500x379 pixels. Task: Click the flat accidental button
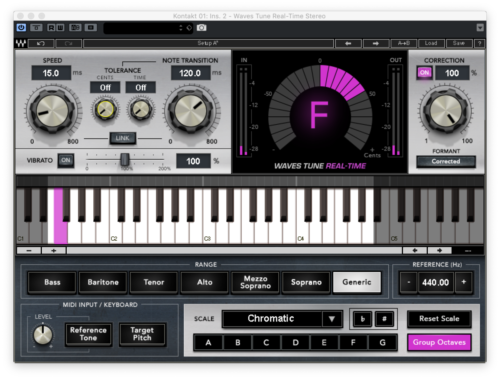point(362,319)
